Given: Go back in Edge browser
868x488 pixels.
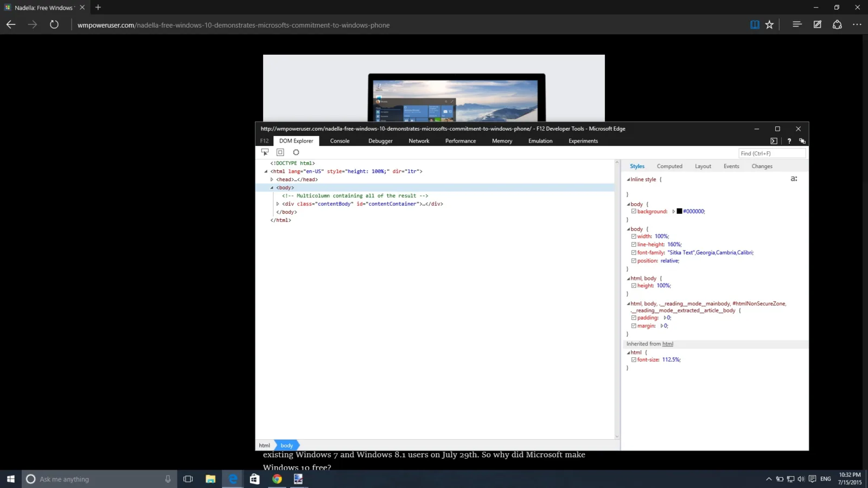Looking at the screenshot, I should (x=11, y=24).
